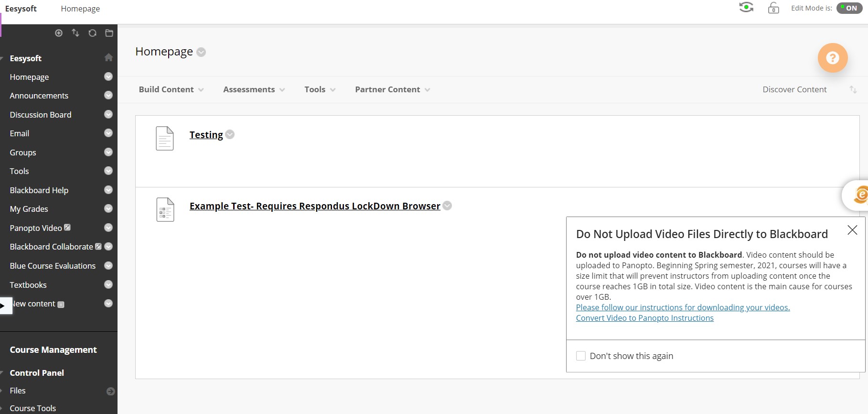Open the Testing content link
This screenshot has width=868, height=414.
(x=206, y=135)
